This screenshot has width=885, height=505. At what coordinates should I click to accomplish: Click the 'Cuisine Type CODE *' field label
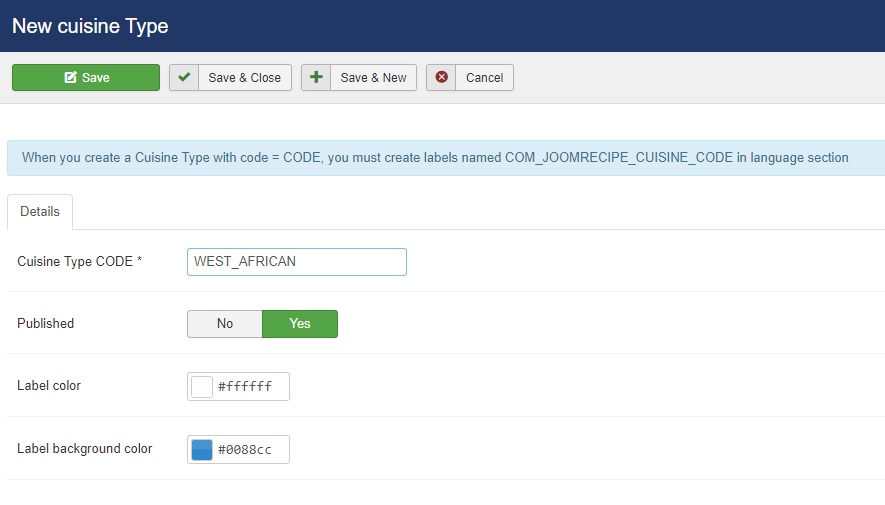80,262
